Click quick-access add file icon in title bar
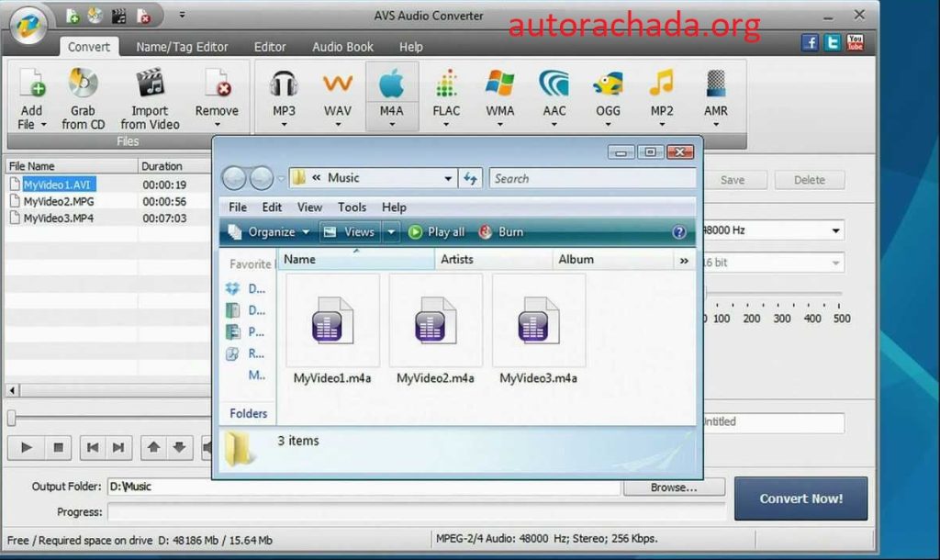 click(x=72, y=17)
